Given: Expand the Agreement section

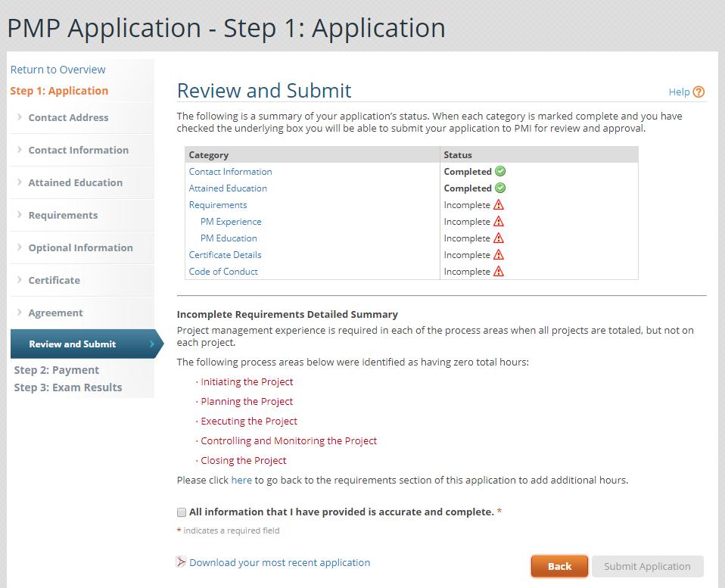Looking at the screenshot, I should click(x=54, y=313).
